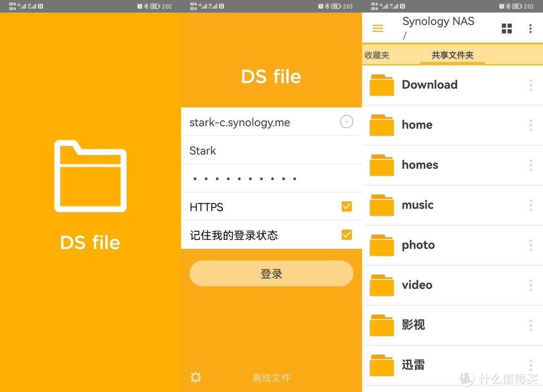543x392 pixels.
Task: Open options menu for the home folder
Action: 530,125
